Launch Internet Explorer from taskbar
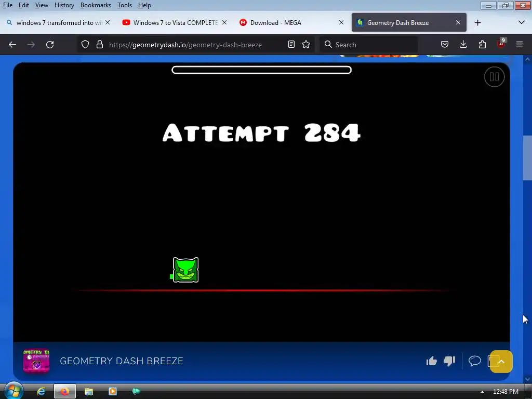The width and height of the screenshot is (532, 399). [x=41, y=392]
